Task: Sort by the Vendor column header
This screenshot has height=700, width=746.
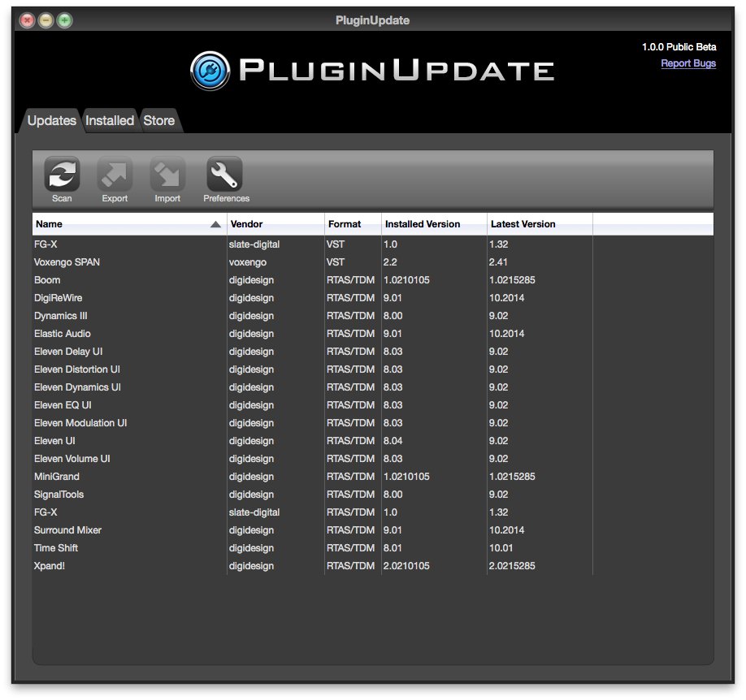Action: (x=276, y=224)
